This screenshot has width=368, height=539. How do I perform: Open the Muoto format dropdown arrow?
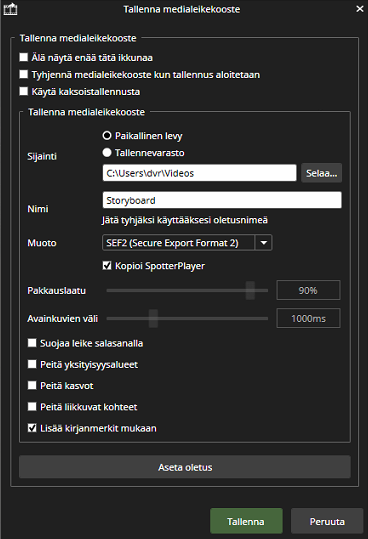pyautogui.click(x=264, y=243)
